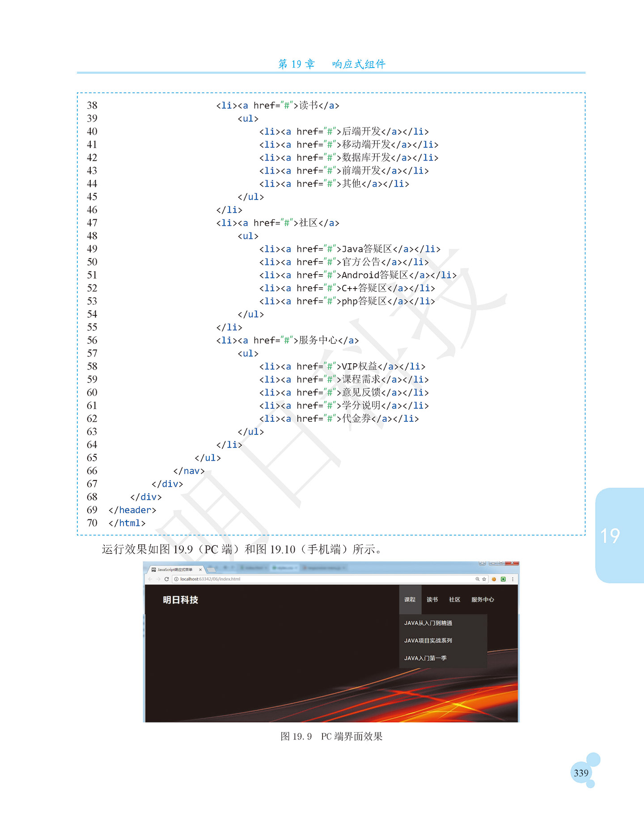Click code line 51 with Android答疑区
This screenshot has width=644, height=820.
pos(358,275)
